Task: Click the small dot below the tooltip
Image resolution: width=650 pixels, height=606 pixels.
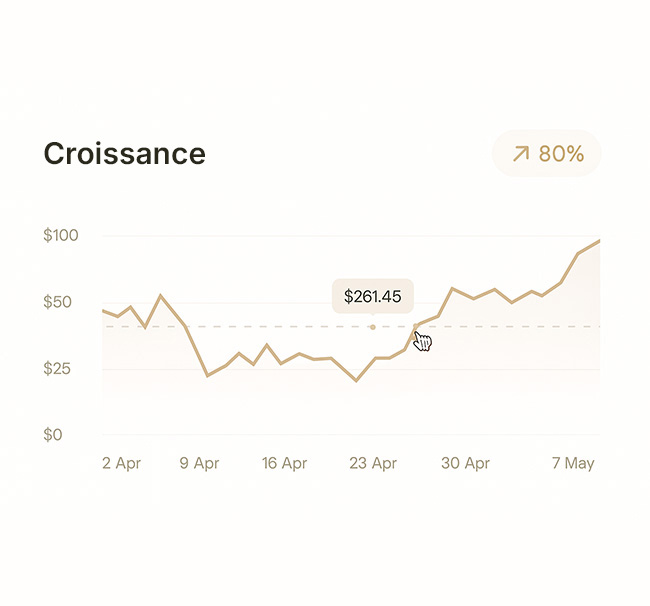Action: tap(373, 327)
